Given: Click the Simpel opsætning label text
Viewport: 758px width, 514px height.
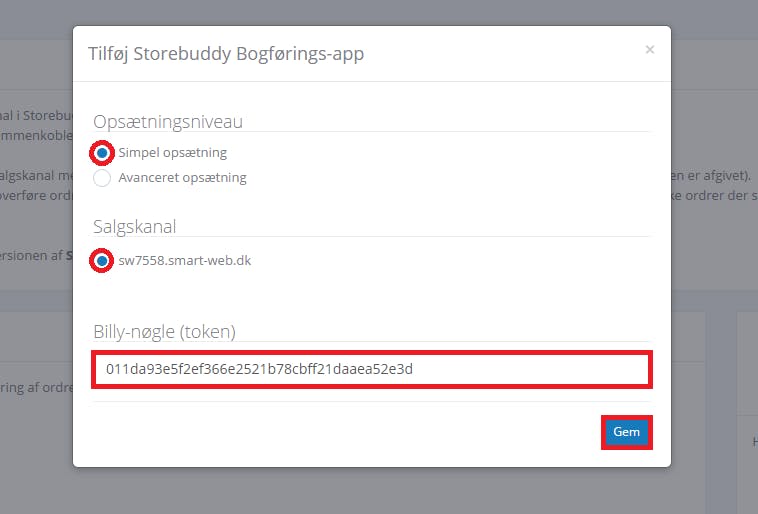Looking at the screenshot, I should tap(173, 153).
